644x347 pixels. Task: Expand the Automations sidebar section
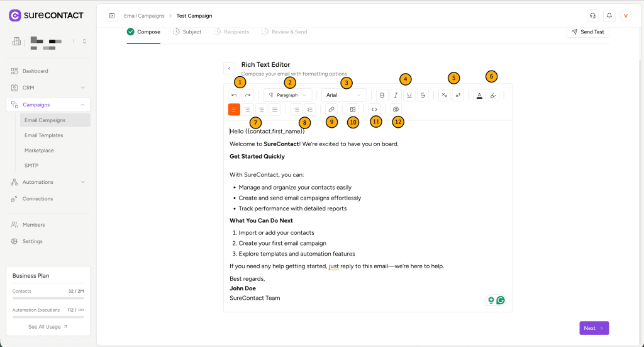point(48,182)
